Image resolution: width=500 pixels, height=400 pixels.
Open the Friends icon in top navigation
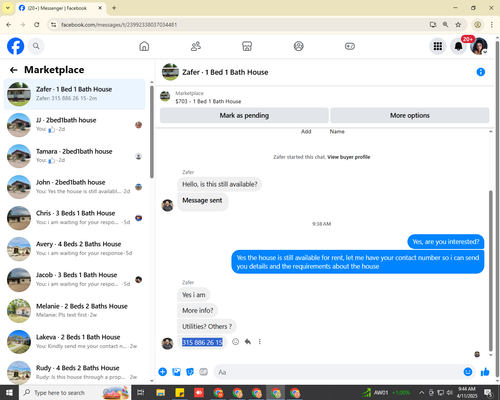196,46
